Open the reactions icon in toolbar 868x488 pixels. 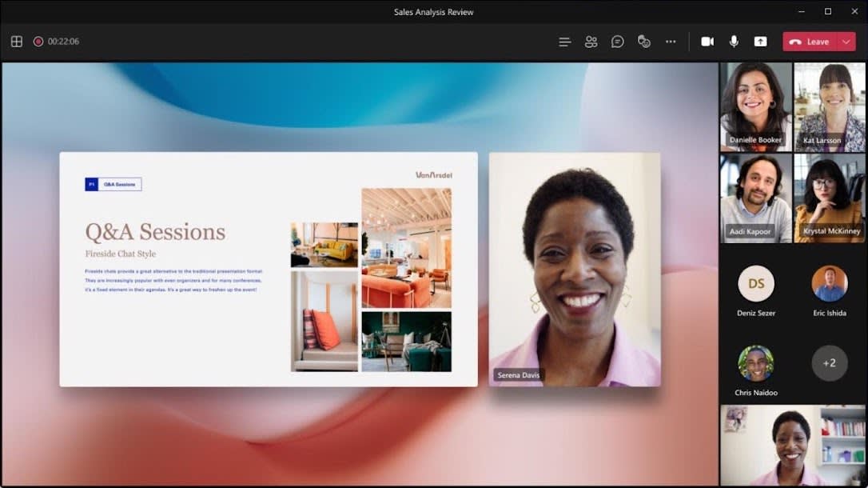pyautogui.click(x=643, y=41)
